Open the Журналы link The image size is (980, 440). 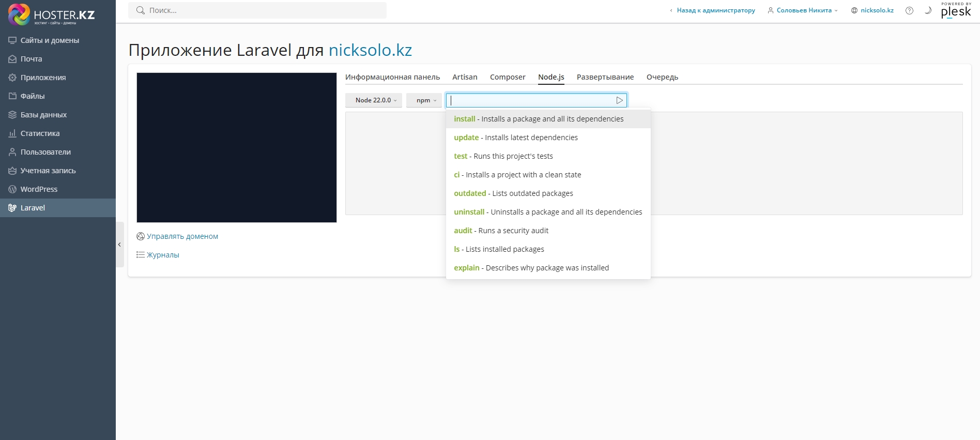coord(163,255)
